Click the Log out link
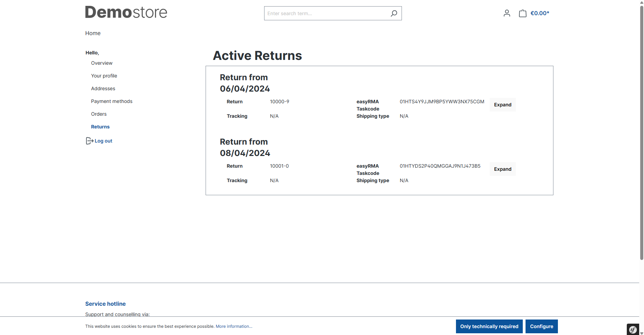Image resolution: width=644 pixels, height=335 pixels. 103,141
